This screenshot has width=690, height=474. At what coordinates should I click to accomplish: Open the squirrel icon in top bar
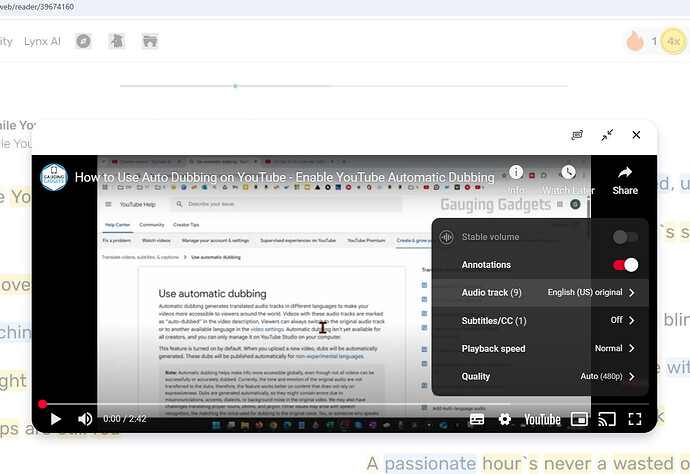click(x=117, y=41)
